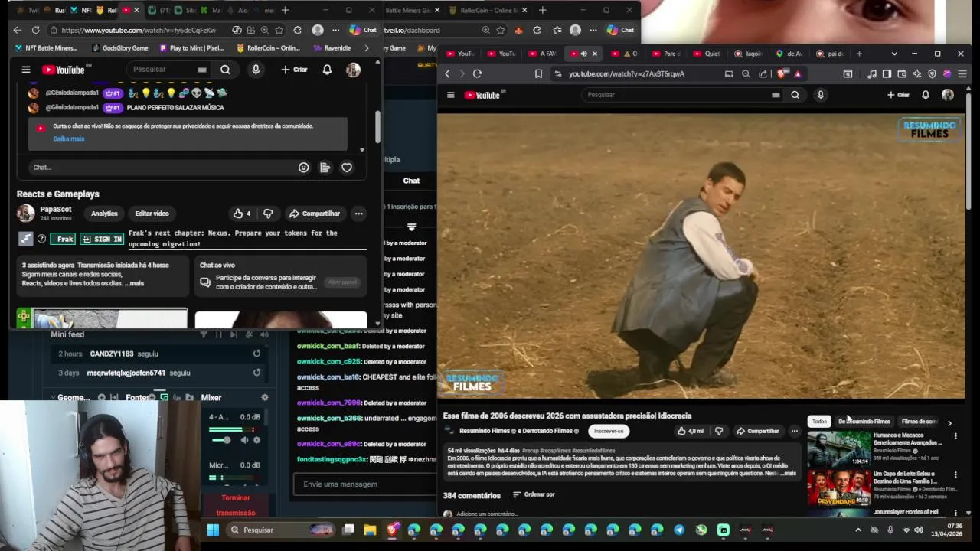Open Humanos e Macacos video thumbnail

pyautogui.click(x=839, y=449)
